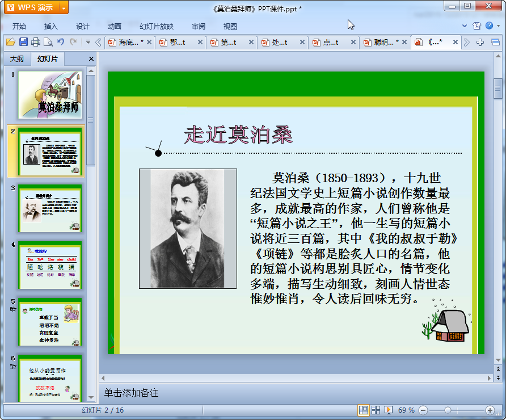506x420 pixels.
Task: Undo the last action
Action: pyautogui.click(x=61, y=42)
